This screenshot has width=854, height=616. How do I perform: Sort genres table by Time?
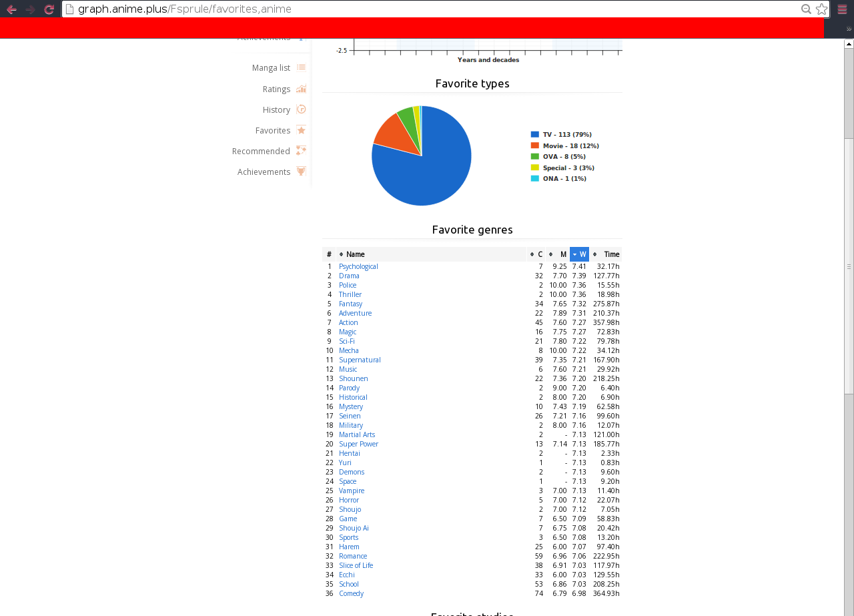coord(606,254)
